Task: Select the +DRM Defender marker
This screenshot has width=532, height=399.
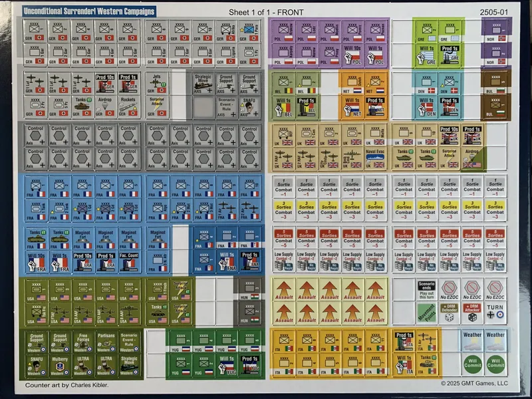Action: click(450, 313)
